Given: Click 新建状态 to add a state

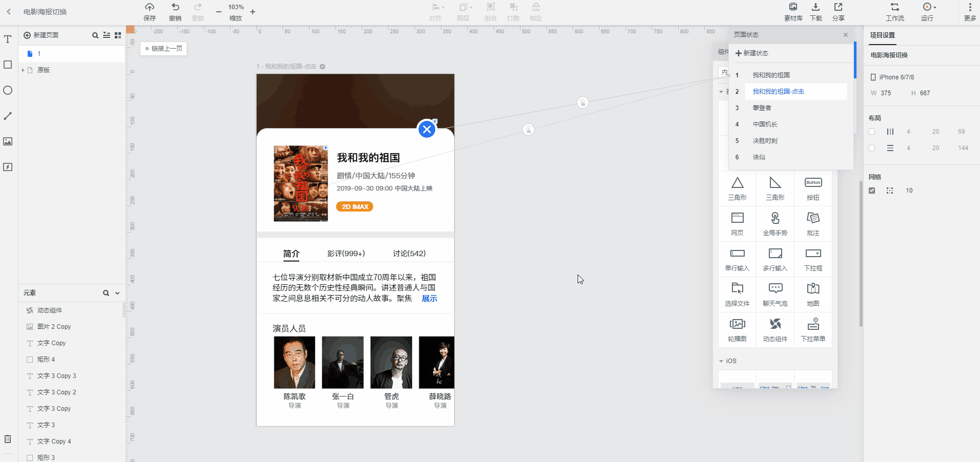Looking at the screenshot, I should coord(752,53).
